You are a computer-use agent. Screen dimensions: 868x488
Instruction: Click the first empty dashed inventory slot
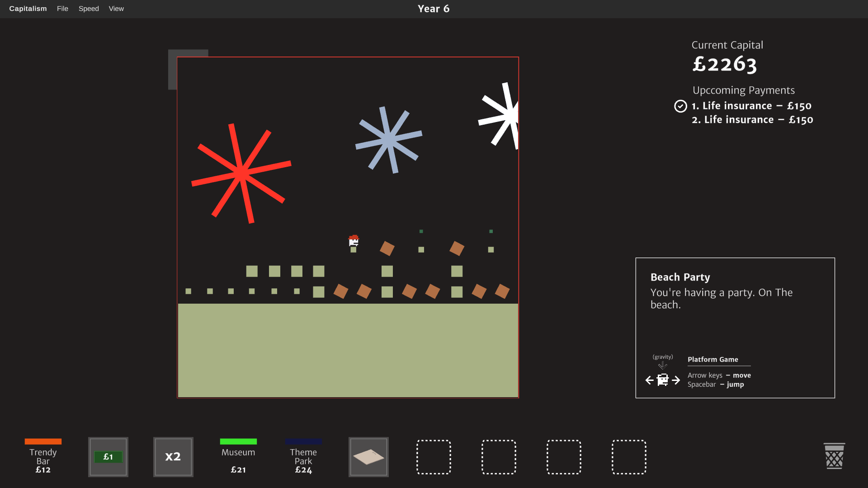click(434, 457)
